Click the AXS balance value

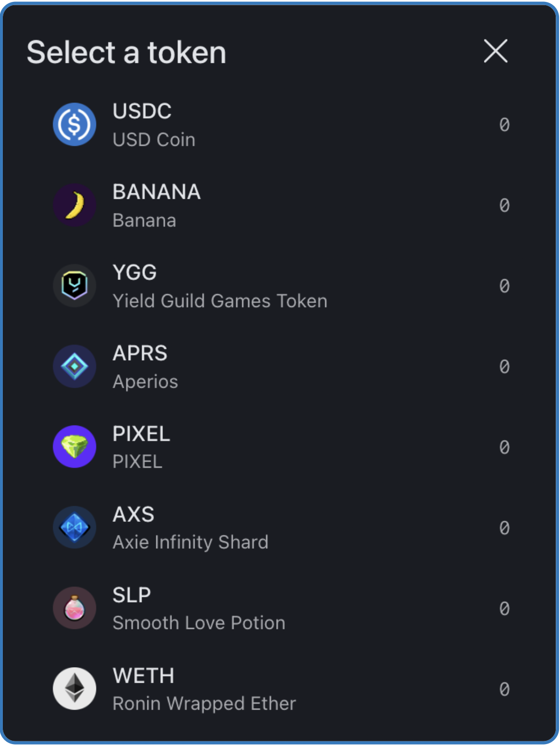tap(504, 528)
